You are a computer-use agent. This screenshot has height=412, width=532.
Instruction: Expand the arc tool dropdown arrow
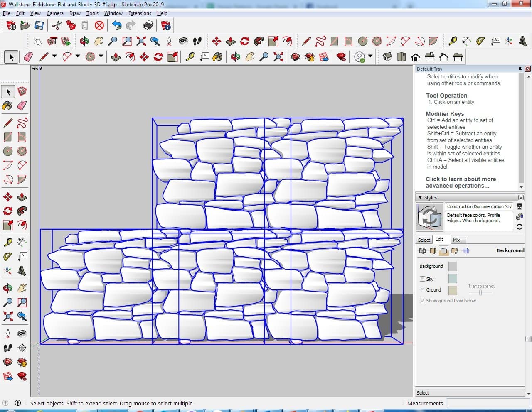[78, 56]
